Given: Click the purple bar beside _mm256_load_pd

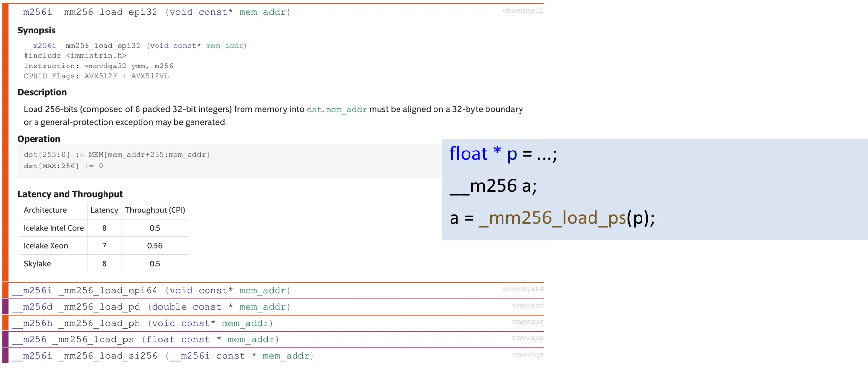Looking at the screenshot, I should (x=5, y=307).
